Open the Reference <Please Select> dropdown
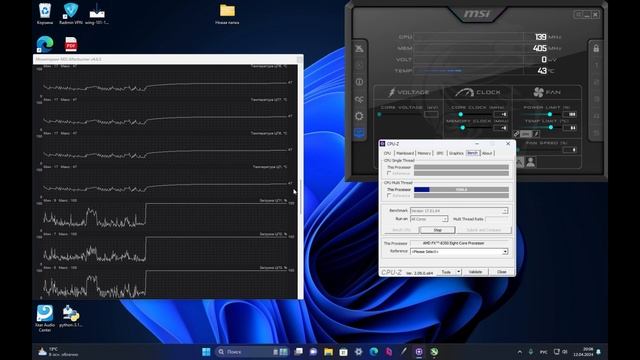 click(x=459, y=252)
